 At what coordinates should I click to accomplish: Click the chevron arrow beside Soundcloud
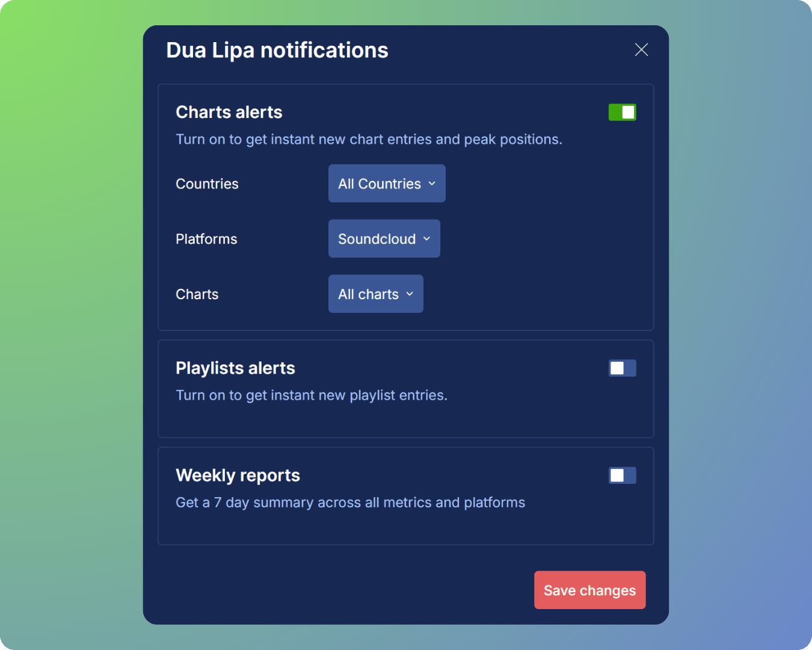pos(426,239)
